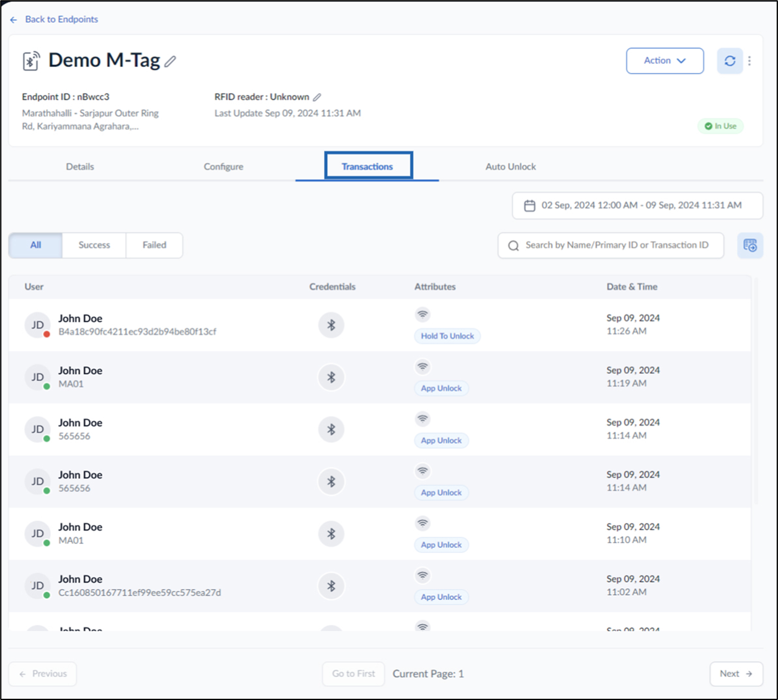Click the M-Tag device icon in header

pyautogui.click(x=31, y=61)
